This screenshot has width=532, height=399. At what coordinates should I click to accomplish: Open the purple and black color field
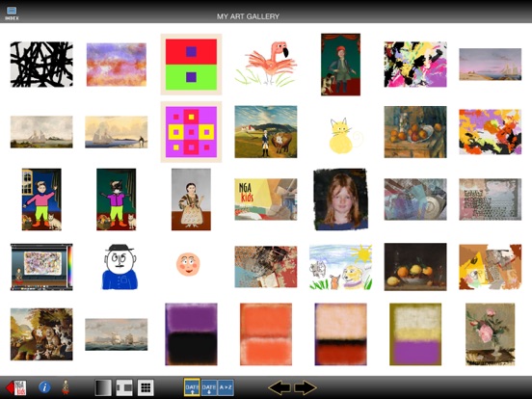(191, 334)
